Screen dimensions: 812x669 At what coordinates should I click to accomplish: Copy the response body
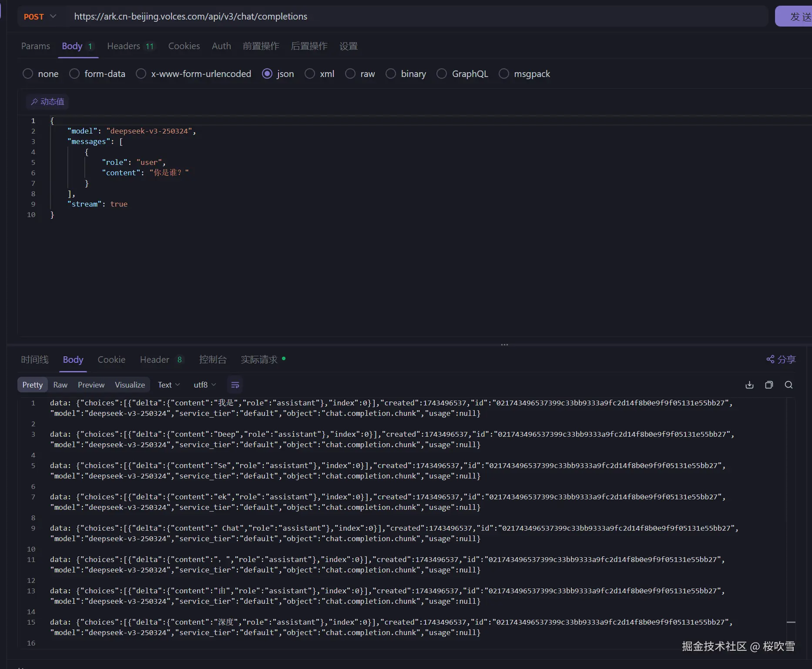[769, 385]
